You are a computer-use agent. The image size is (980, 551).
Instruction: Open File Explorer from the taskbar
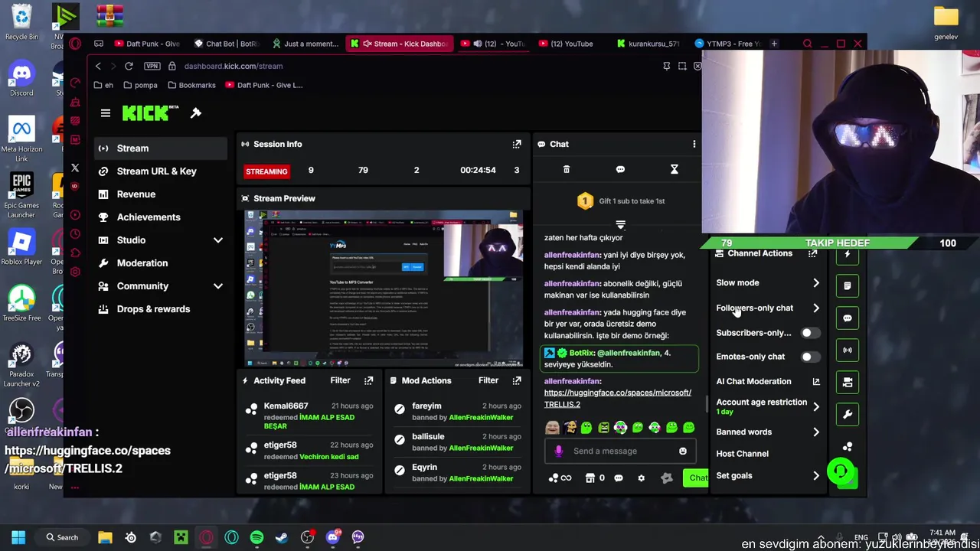point(105,537)
